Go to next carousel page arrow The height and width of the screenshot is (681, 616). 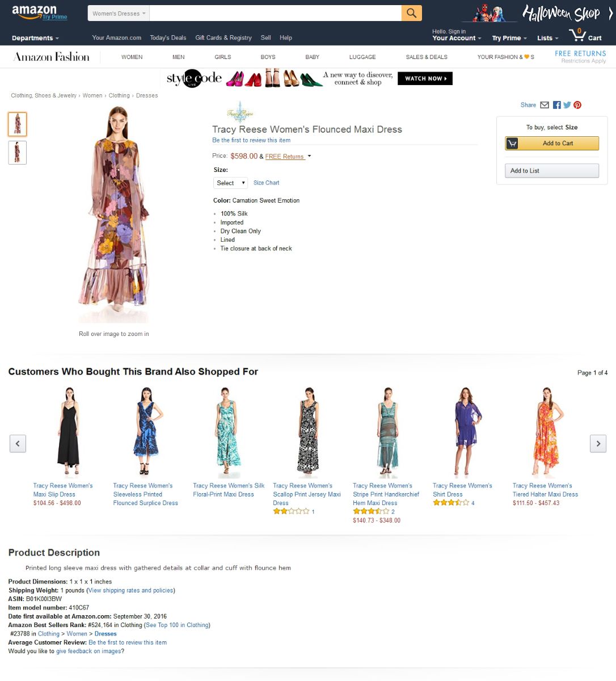pyautogui.click(x=598, y=443)
